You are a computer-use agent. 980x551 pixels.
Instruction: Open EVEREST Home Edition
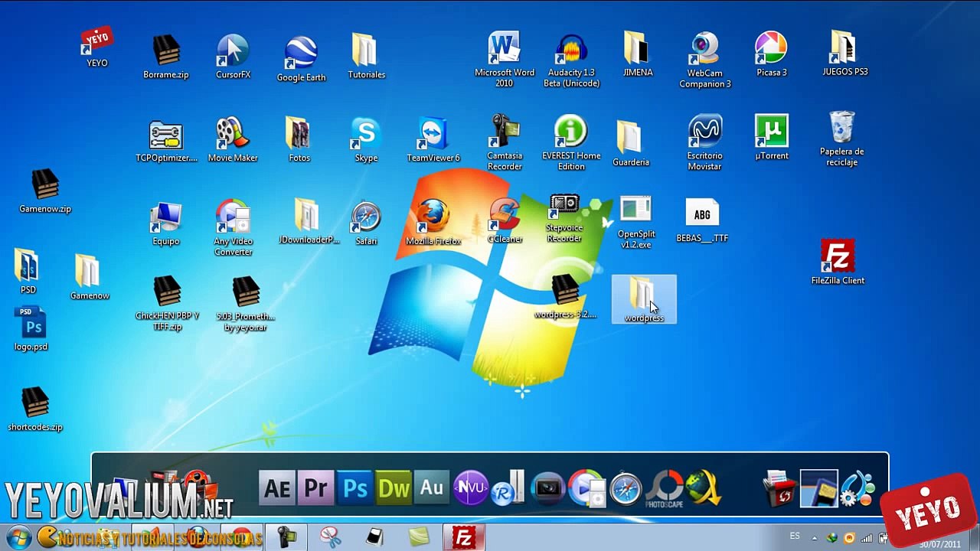pos(571,142)
